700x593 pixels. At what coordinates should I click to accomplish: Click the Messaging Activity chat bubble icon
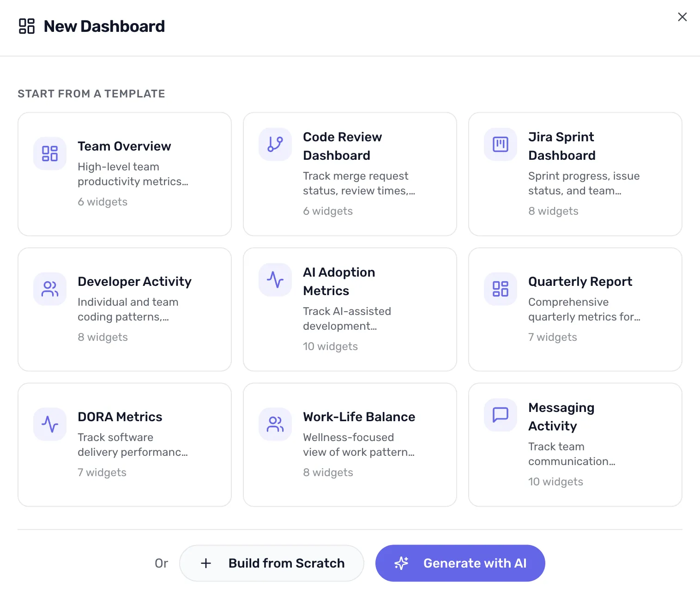click(500, 415)
